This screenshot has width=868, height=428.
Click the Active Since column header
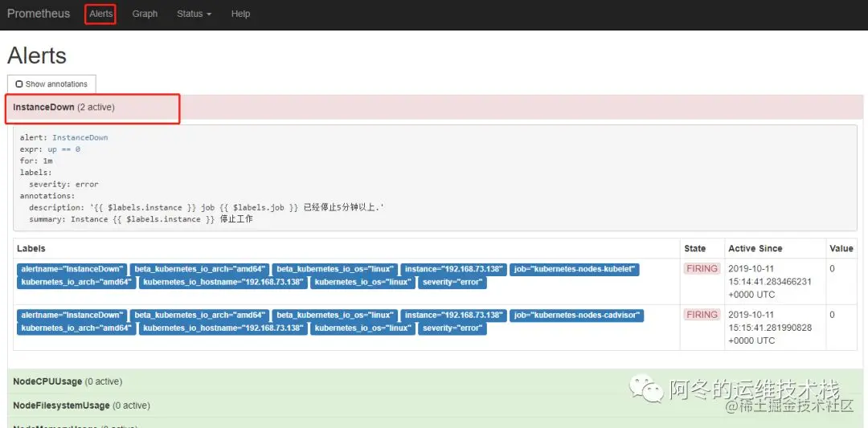(x=755, y=248)
